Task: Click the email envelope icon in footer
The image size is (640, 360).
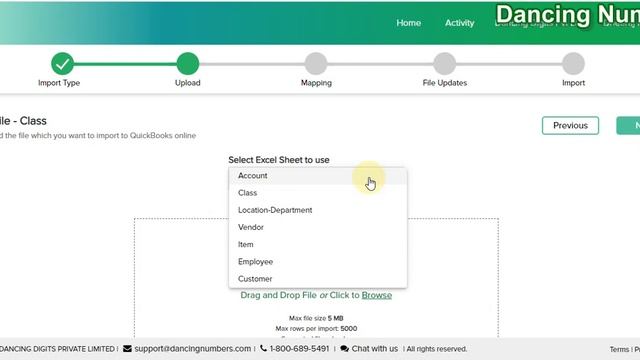Action: click(x=127, y=349)
